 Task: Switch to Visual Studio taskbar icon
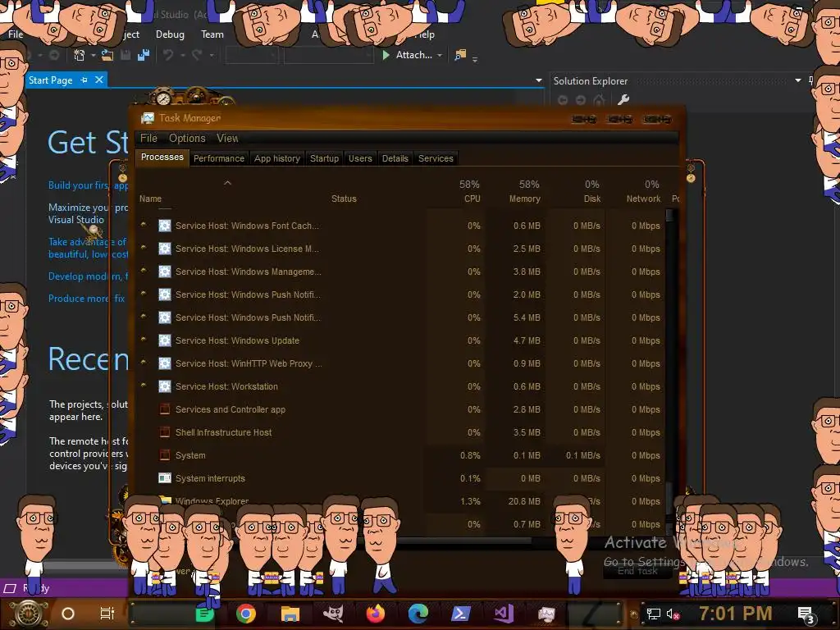pyautogui.click(x=504, y=614)
